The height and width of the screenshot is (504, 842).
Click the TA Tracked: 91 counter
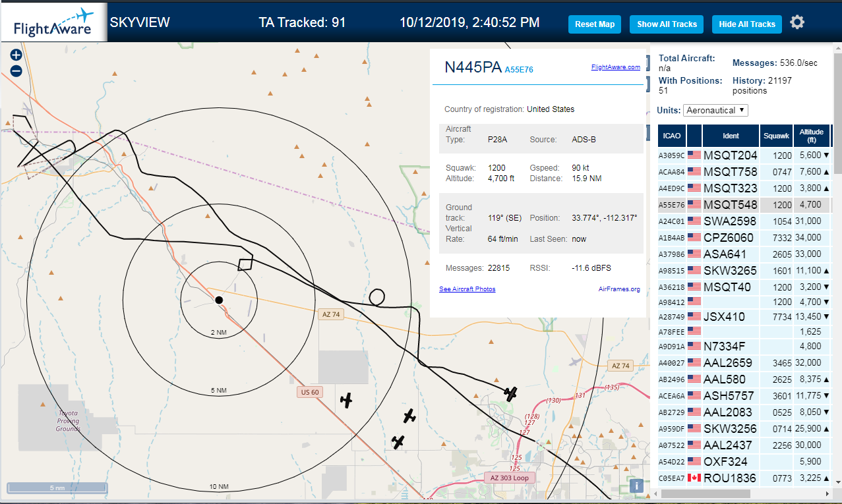(x=303, y=22)
